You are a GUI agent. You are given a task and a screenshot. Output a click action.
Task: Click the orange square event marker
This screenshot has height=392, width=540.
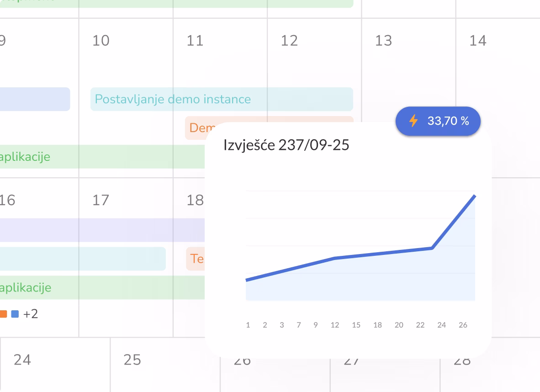[3, 314]
